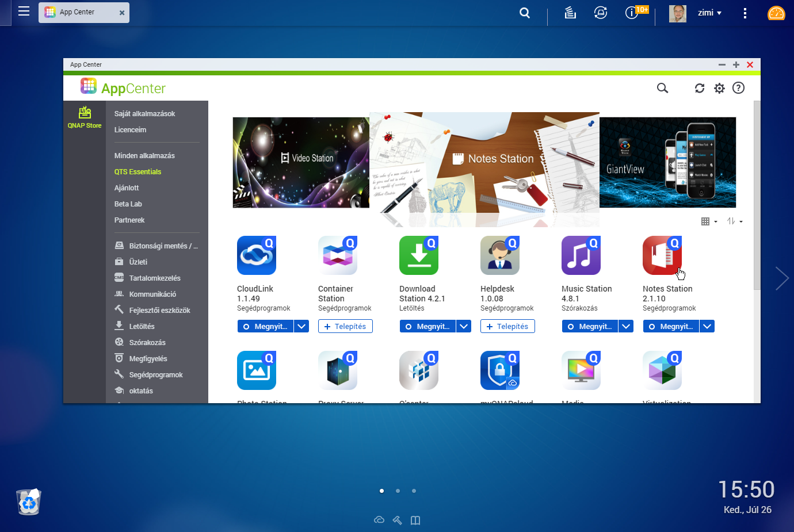
Task: Open Szórakozás category
Action: (140, 343)
